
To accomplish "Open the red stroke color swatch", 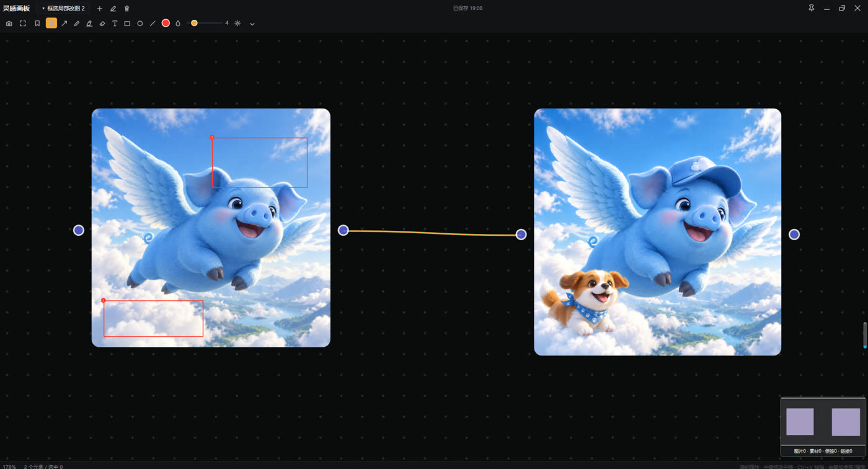I will pos(166,23).
